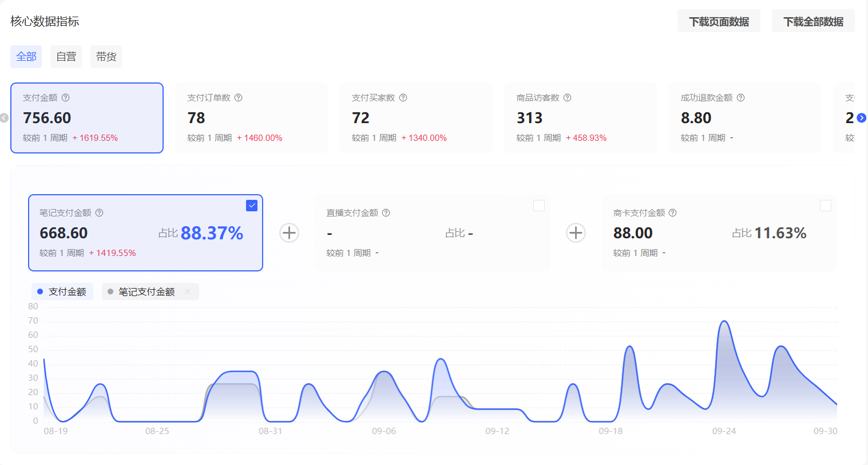Uncheck the 笔记支付金额 checkbox

coord(252,206)
